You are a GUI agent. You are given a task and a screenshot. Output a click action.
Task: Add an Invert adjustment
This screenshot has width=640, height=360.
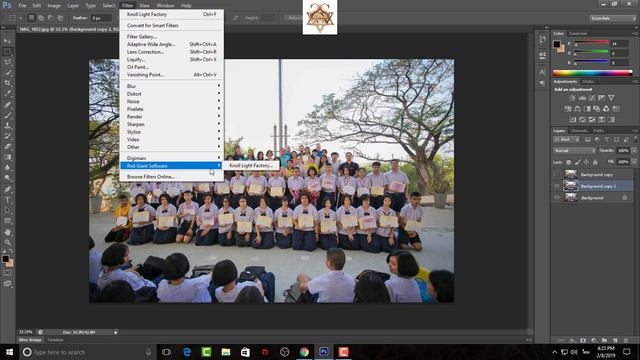tap(573, 120)
